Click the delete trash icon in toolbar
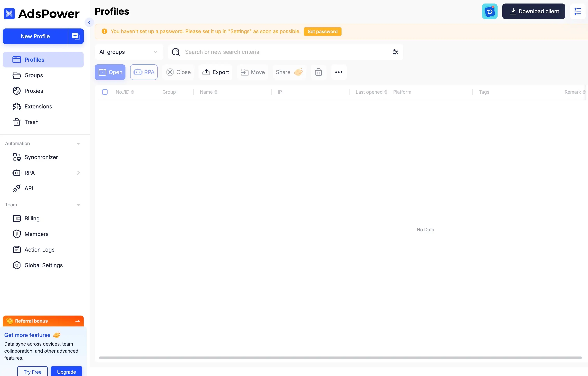Viewport: 588px width, 376px height. [318, 72]
